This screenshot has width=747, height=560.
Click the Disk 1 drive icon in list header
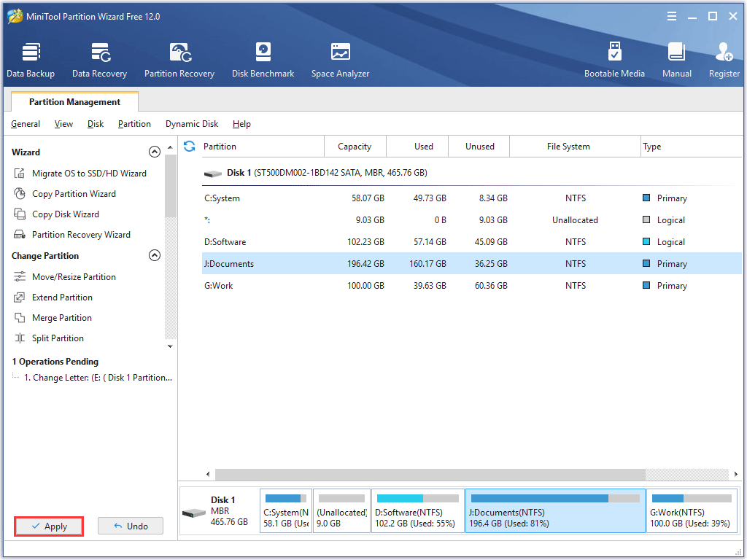click(x=212, y=174)
